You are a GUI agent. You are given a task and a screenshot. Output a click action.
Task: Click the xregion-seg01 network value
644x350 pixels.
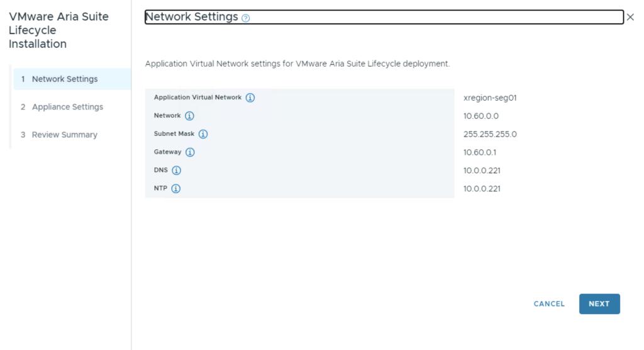pyautogui.click(x=490, y=98)
